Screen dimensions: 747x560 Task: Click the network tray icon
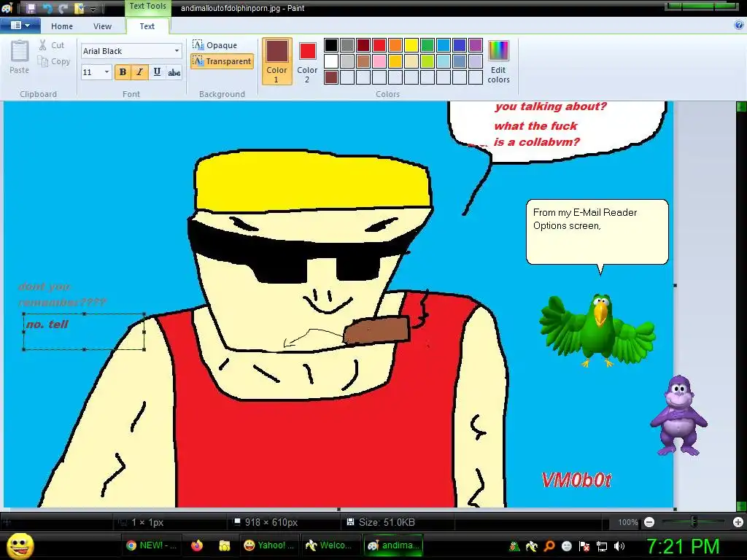pos(602,546)
